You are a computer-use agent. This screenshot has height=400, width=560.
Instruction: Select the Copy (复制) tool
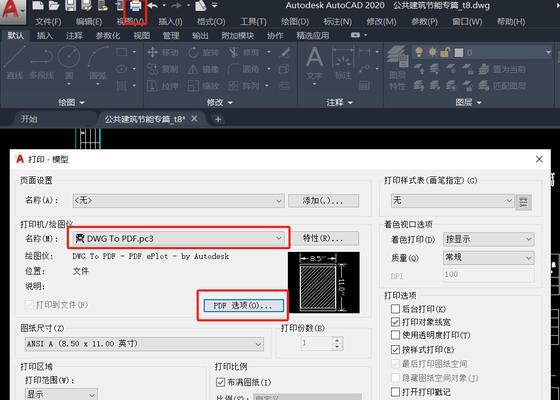click(x=162, y=69)
